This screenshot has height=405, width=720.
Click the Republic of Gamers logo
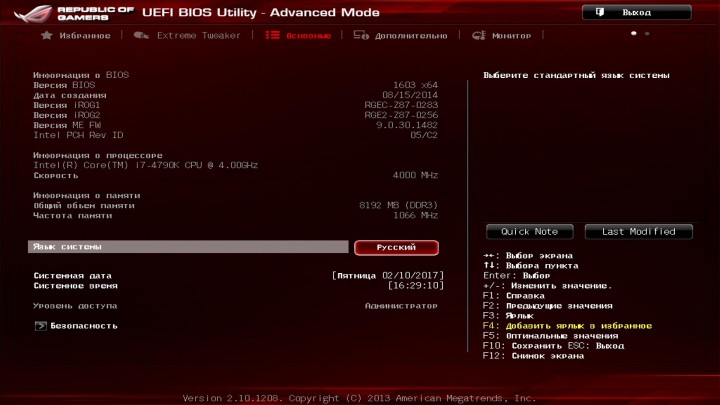pos(73,13)
